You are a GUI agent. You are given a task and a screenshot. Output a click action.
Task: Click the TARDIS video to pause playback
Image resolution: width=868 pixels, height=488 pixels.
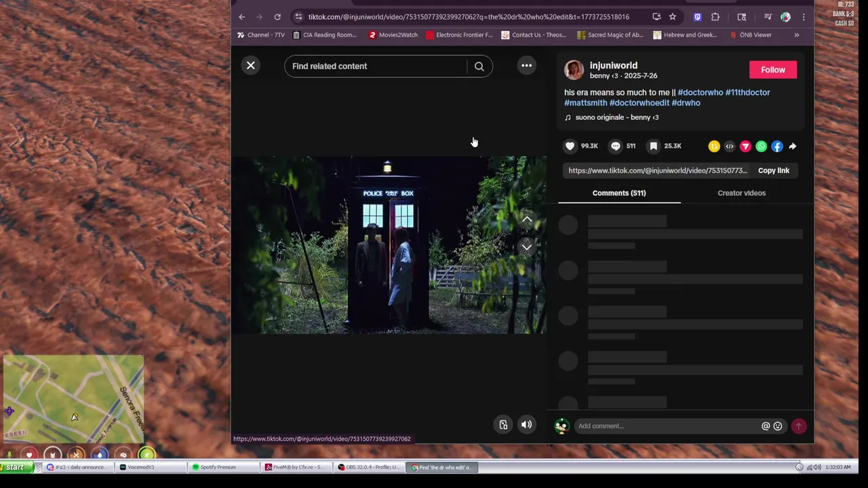pyautogui.click(x=389, y=245)
